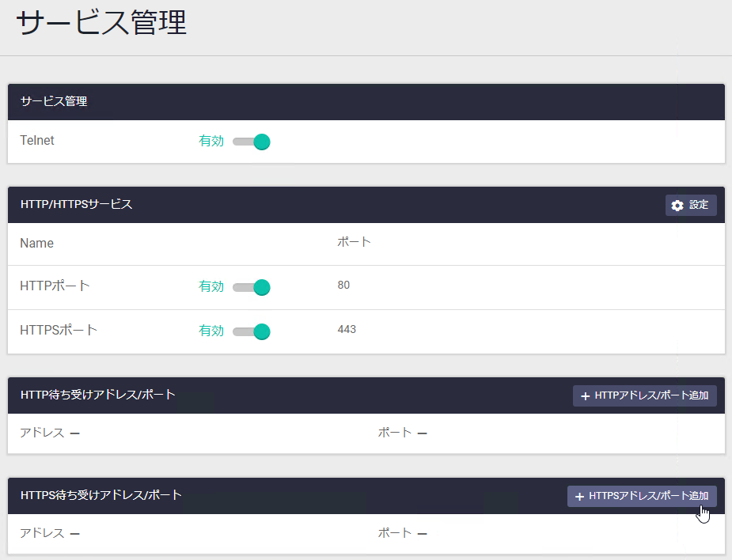Click the HTTPSアドレス/ポート追加 button

tap(642, 496)
